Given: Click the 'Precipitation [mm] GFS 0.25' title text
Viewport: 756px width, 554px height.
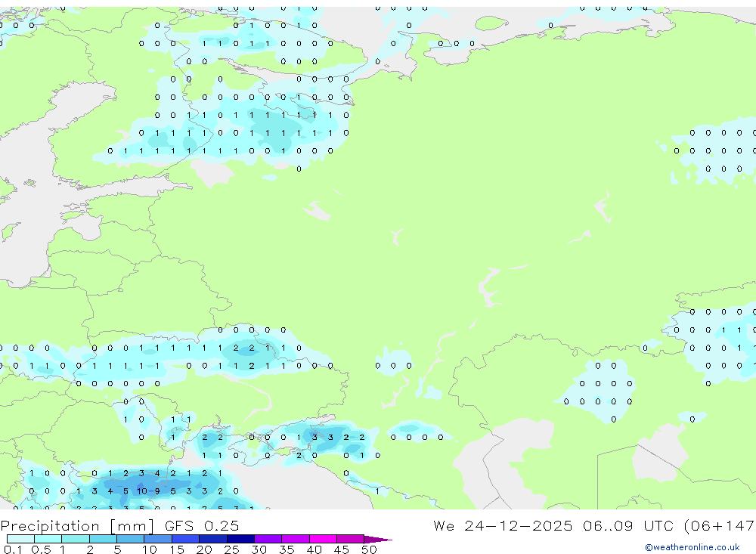Looking at the screenshot, I should [119, 525].
